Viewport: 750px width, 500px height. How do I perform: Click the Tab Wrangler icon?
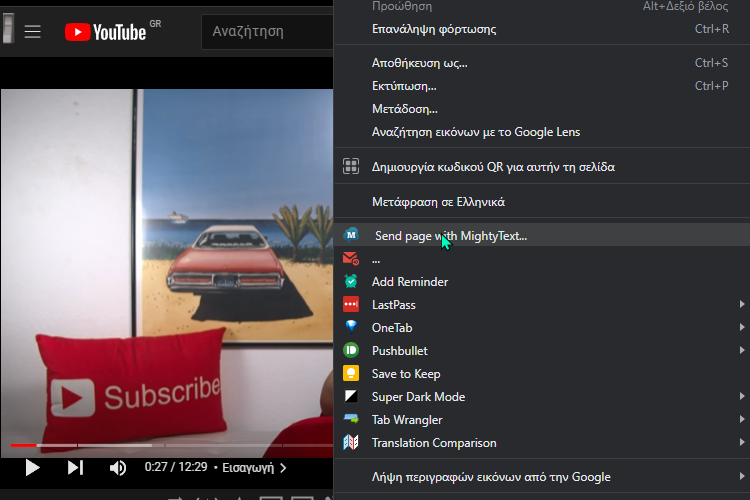351,419
